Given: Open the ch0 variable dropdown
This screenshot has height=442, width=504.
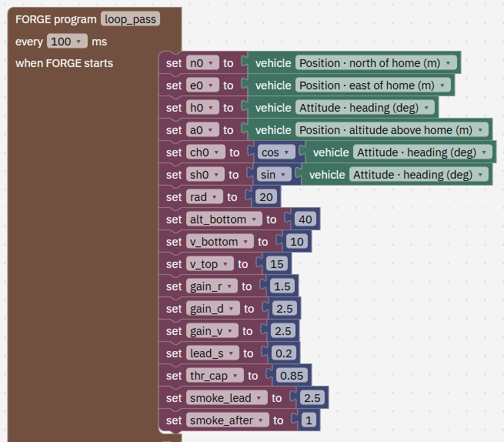Looking at the screenshot, I should [x=205, y=152].
